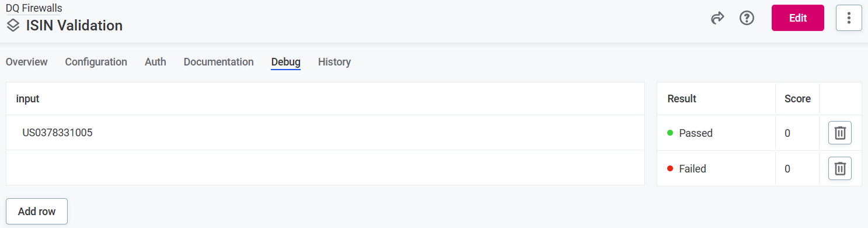Viewport: 868px width, 228px height.
Task: Delete the Failed row with trash icon
Action: point(839,168)
